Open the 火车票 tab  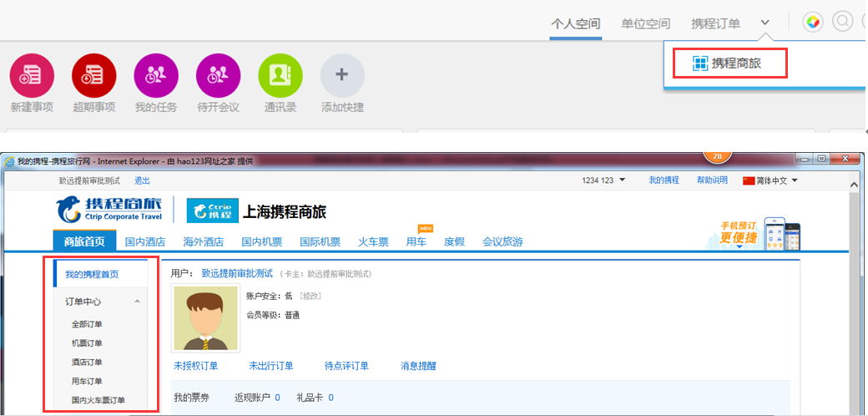pos(373,242)
